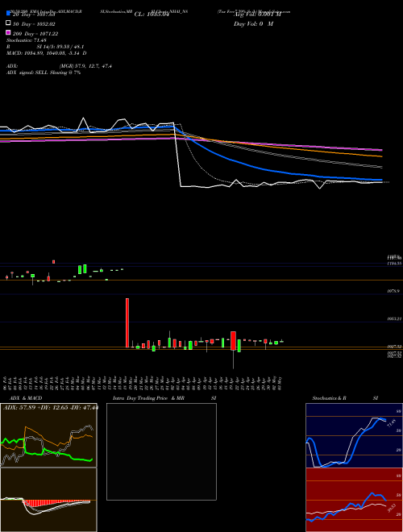Click the MACD values line in the legend
The height and width of the screenshot is (532, 403).
pyautogui.click(x=47, y=53)
